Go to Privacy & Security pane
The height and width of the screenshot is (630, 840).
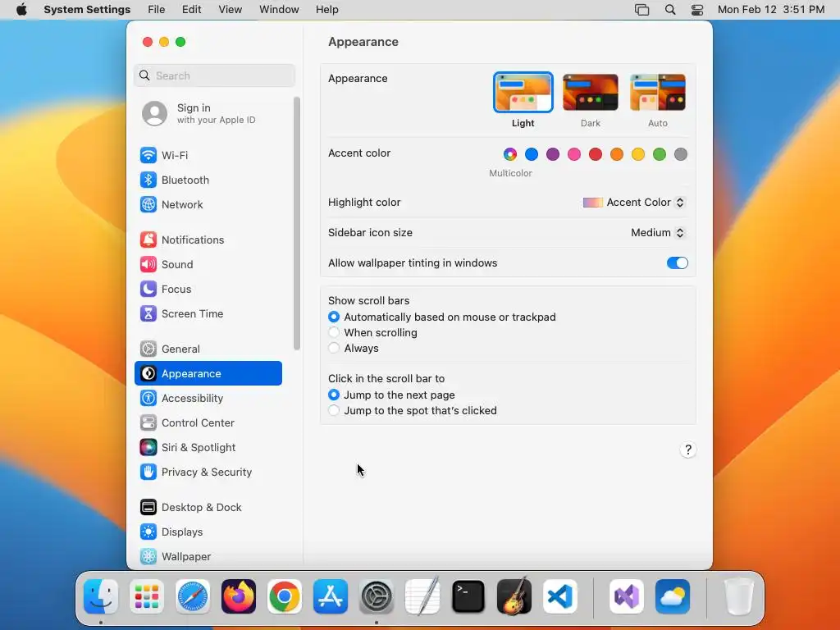point(208,472)
